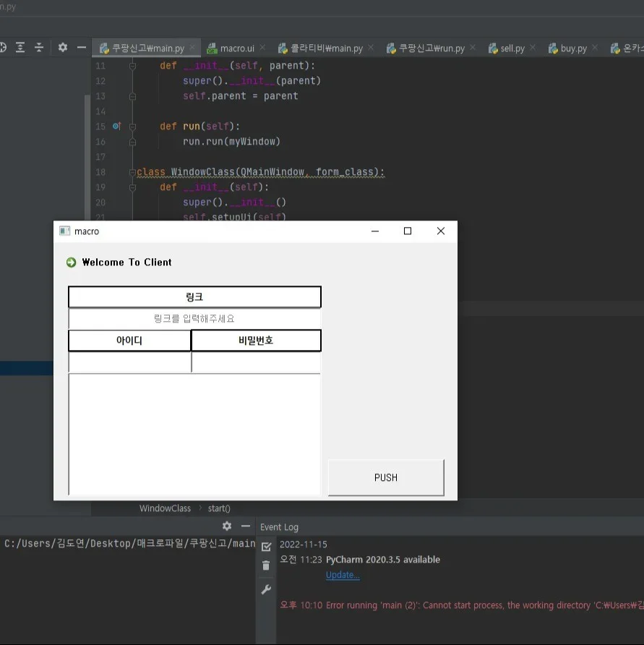
Task: Collapse the __init__ fold marker at line 11
Action: (132, 66)
